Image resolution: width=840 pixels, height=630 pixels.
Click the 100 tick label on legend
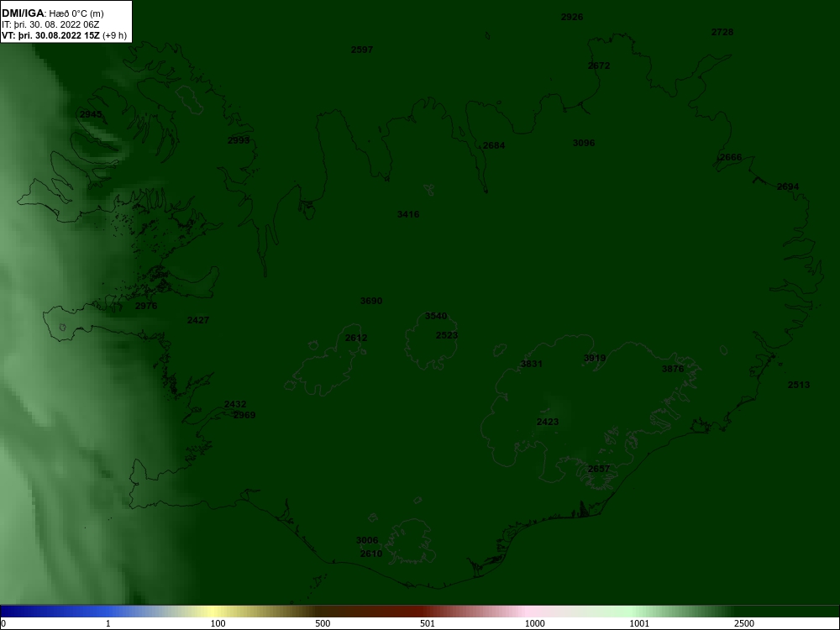coord(218,623)
